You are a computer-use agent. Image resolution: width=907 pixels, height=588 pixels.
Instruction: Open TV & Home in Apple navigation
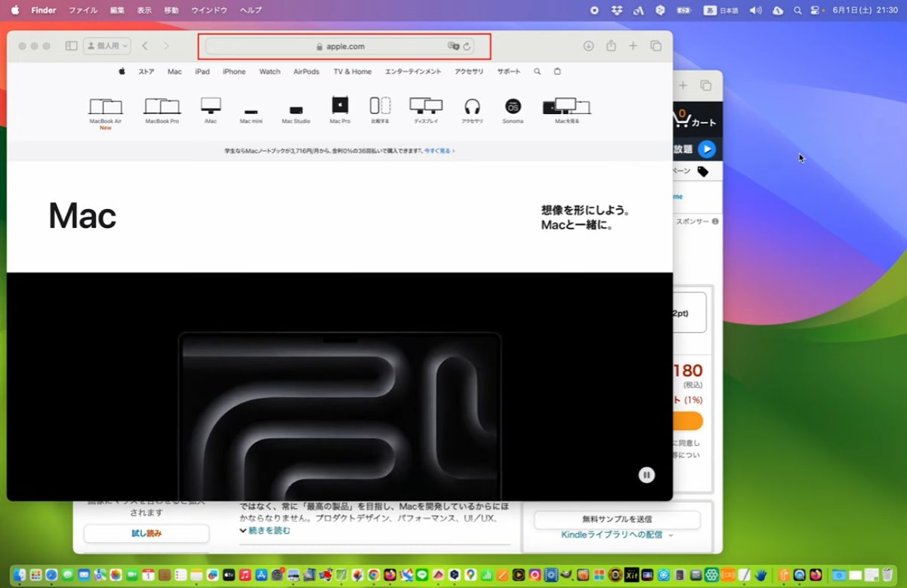click(353, 72)
